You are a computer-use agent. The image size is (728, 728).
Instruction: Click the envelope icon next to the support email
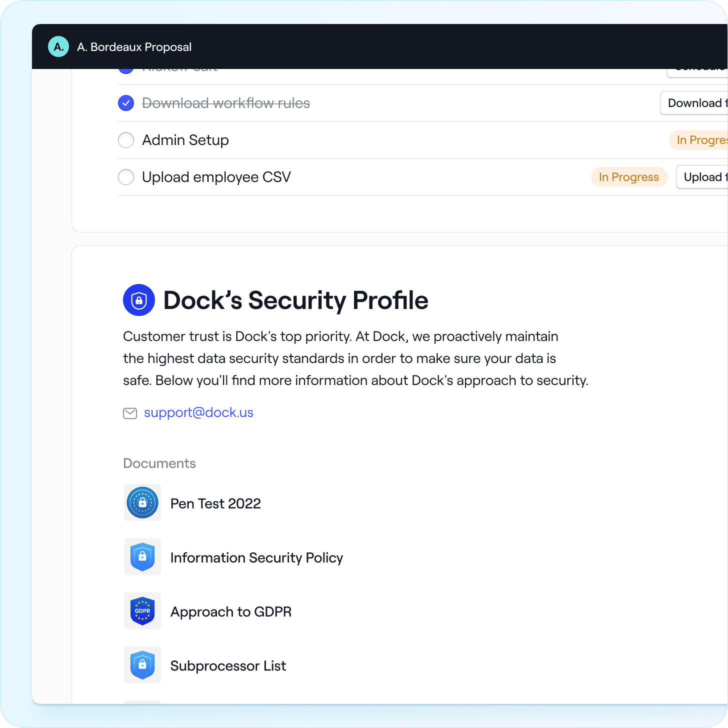click(130, 413)
